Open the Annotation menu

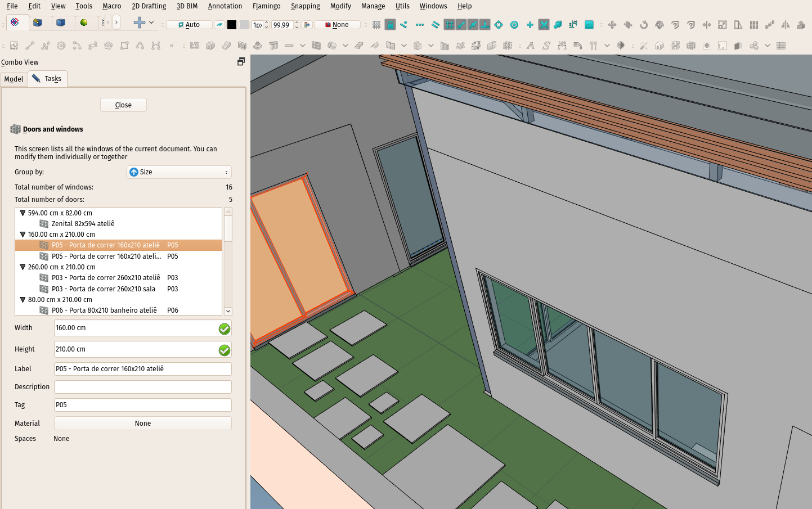click(225, 6)
